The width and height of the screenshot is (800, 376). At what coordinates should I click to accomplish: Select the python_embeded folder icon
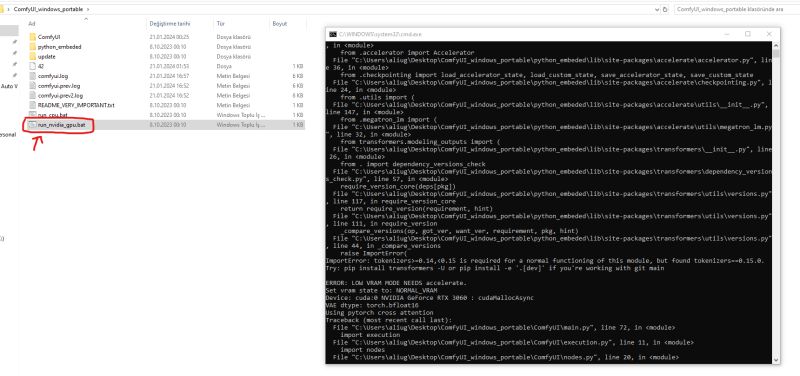[x=33, y=46]
